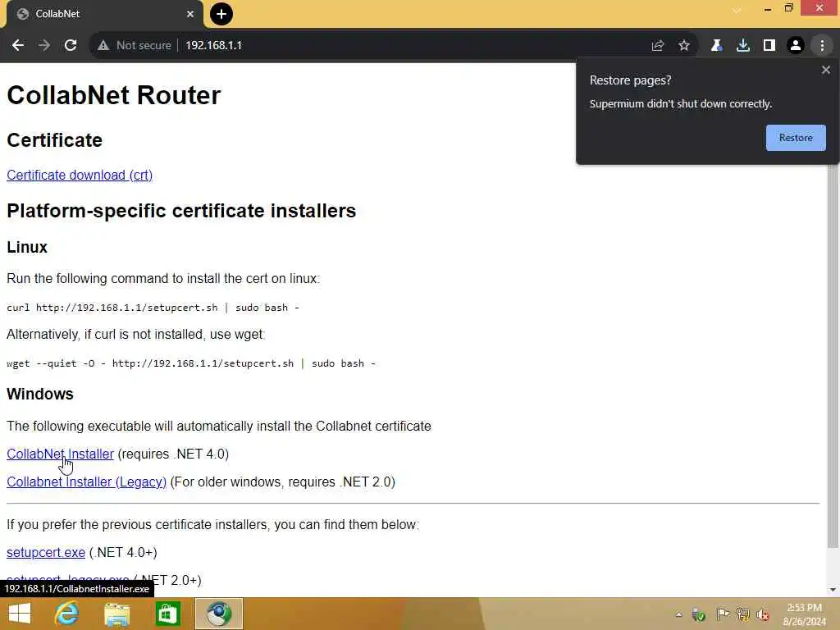This screenshot has height=630, width=840.
Task: Click the network tray icon
Action: (x=742, y=614)
